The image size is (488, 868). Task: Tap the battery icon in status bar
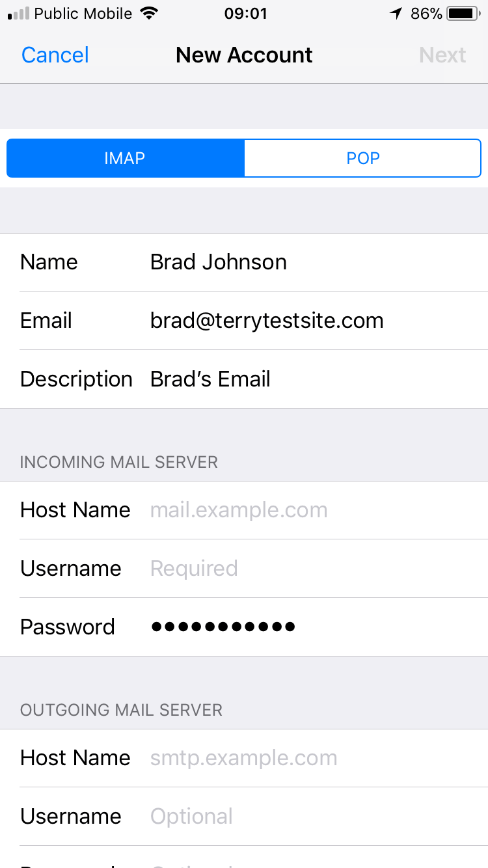(463, 14)
